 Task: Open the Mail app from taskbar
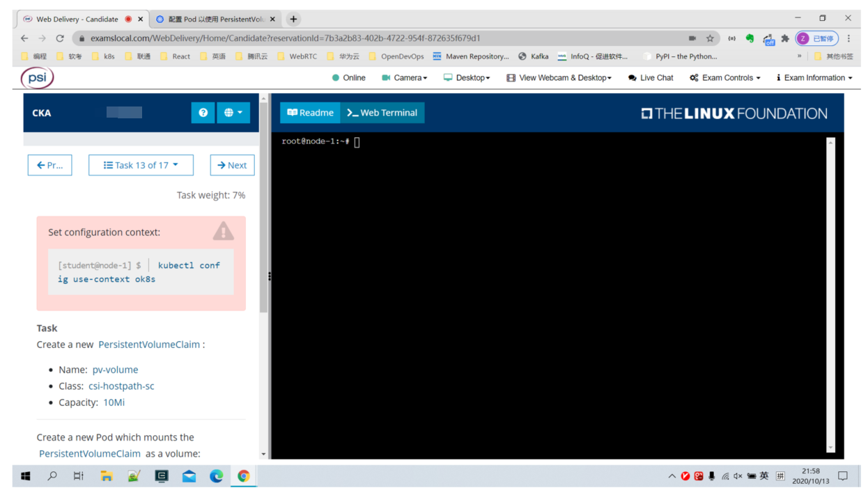(189, 476)
